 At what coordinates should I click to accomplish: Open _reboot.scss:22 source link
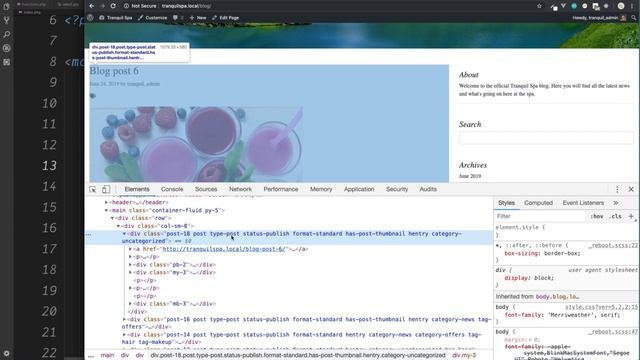[613, 246]
